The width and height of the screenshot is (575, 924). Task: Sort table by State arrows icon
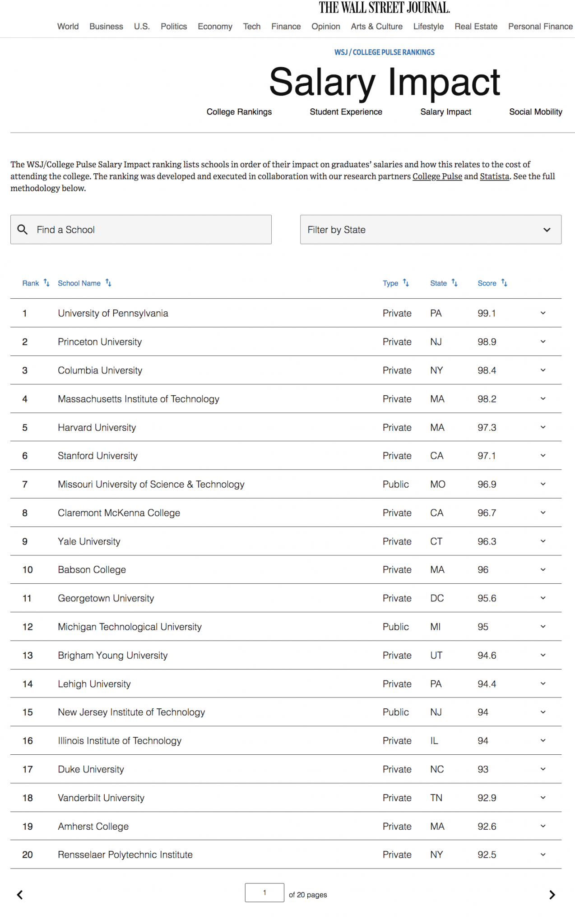coord(454,283)
